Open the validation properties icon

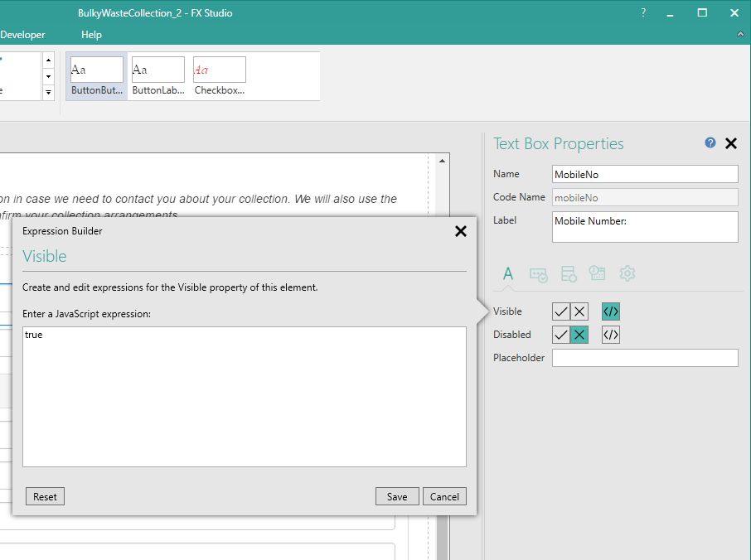[539, 273]
